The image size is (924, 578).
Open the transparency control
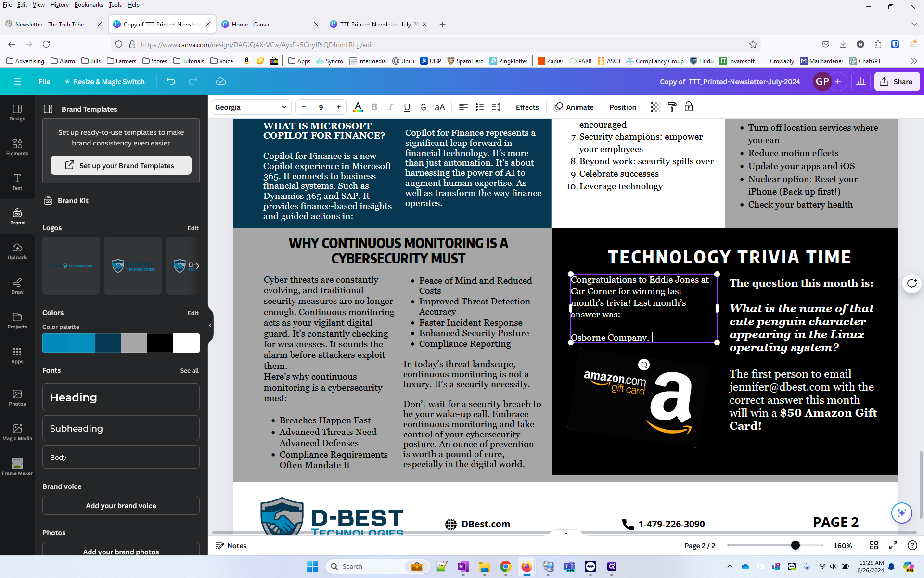point(655,107)
